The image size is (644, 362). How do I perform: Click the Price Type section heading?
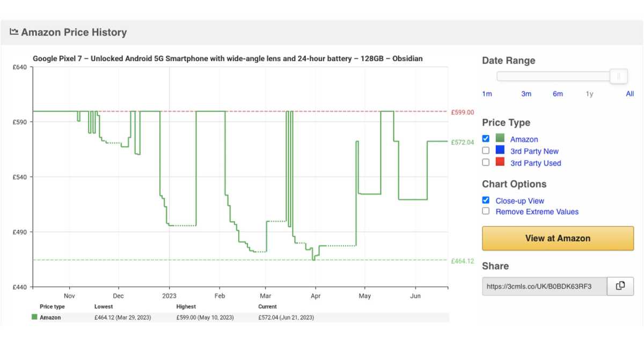[x=506, y=122]
